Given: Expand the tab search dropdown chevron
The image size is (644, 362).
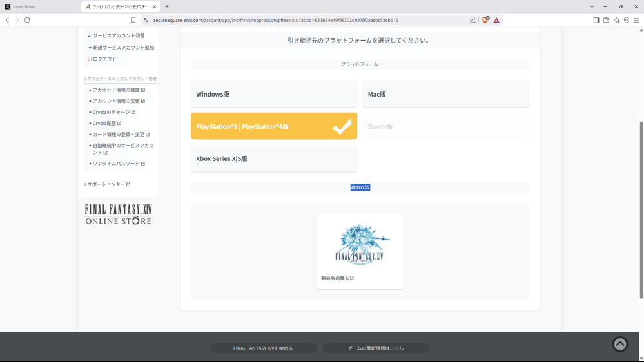Looking at the screenshot, I should [592, 6].
